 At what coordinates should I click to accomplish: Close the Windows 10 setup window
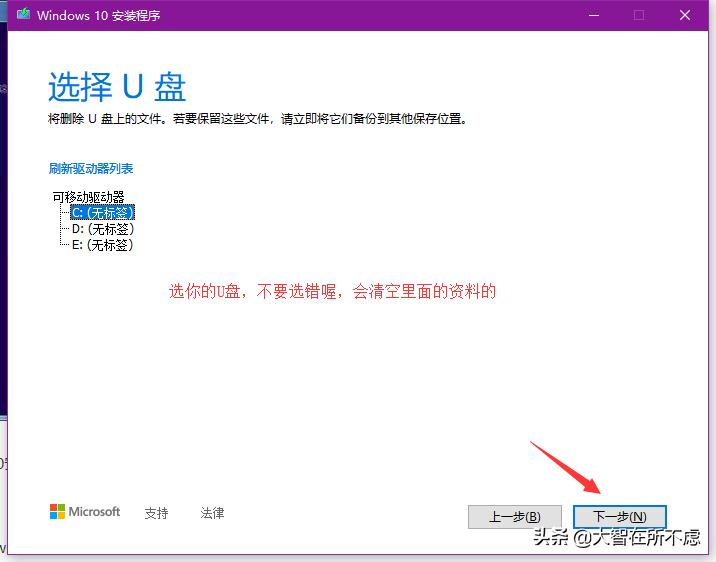(x=684, y=15)
